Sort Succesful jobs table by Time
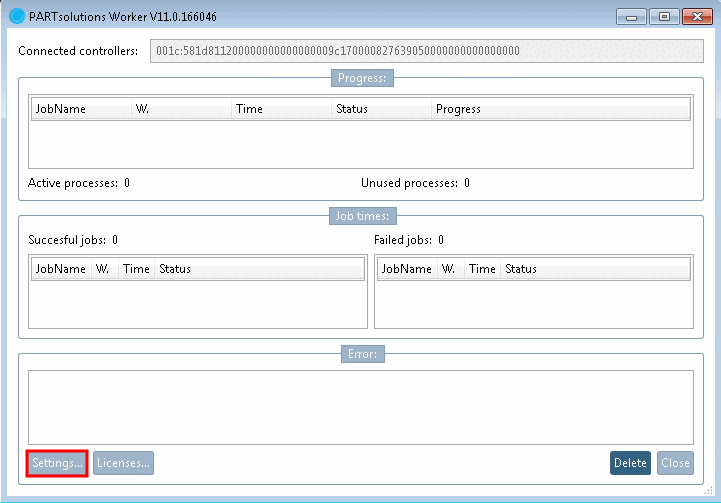The width and height of the screenshot is (721, 503). click(137, 269)
